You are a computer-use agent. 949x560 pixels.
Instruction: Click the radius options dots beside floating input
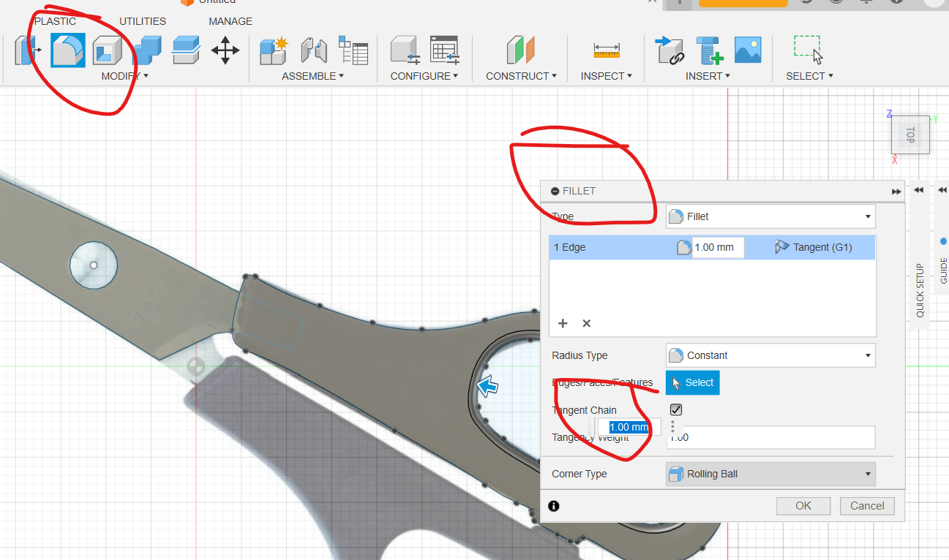click(672, 427)
